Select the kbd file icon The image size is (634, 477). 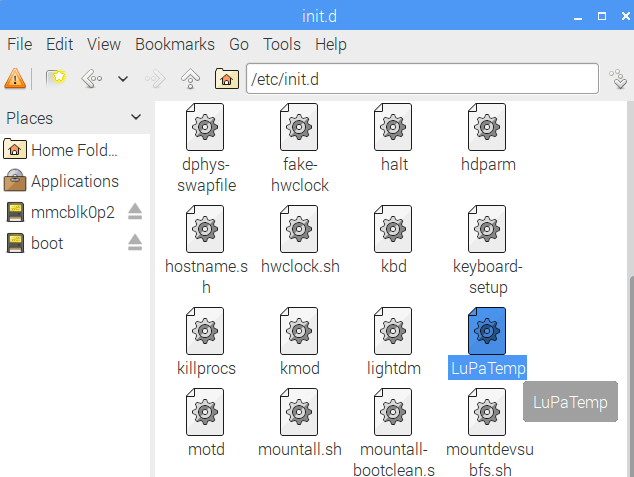393,229
